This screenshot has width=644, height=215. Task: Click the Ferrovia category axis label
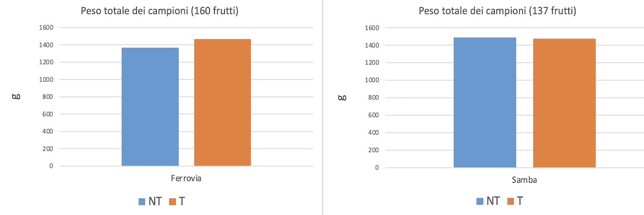click(185, 179)
